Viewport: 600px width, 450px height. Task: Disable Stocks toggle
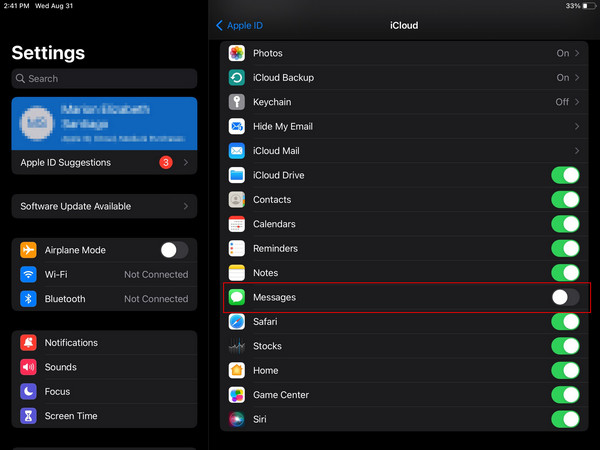pos(565,346)
